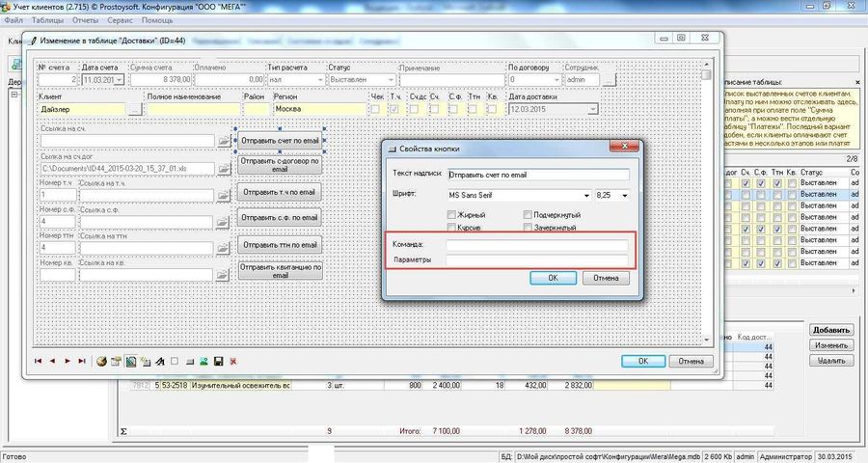Screen dimensions: 868x463
Task: Go to last record navigation arrow
Action: (82, 361)
